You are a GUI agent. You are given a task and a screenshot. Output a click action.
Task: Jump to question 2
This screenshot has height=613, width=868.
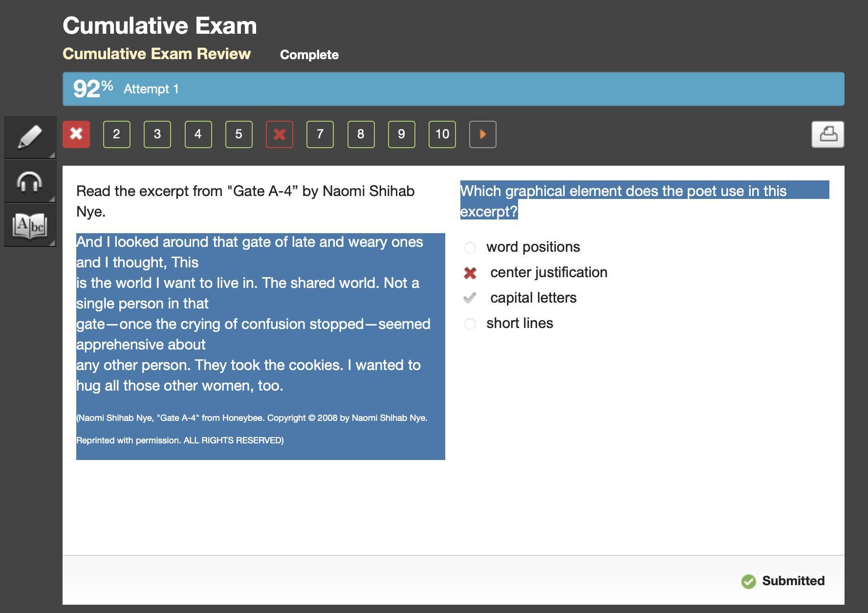pyautogui.click(x=117, y=134)
